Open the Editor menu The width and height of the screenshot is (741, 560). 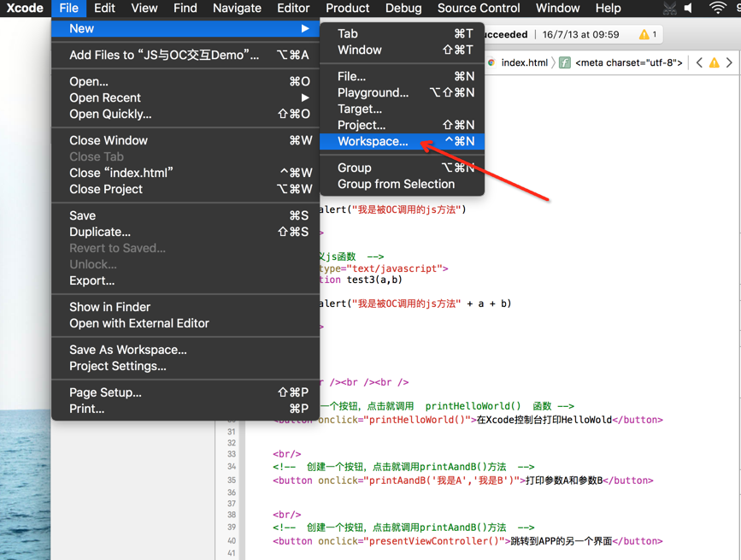(293, 8)
